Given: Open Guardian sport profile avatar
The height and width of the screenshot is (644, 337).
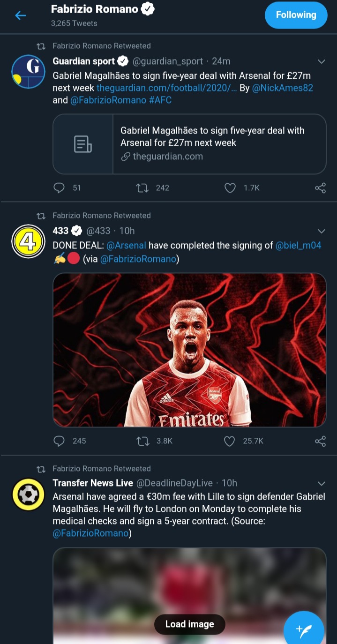Looking at the screenshot, I should click(28, 72).
